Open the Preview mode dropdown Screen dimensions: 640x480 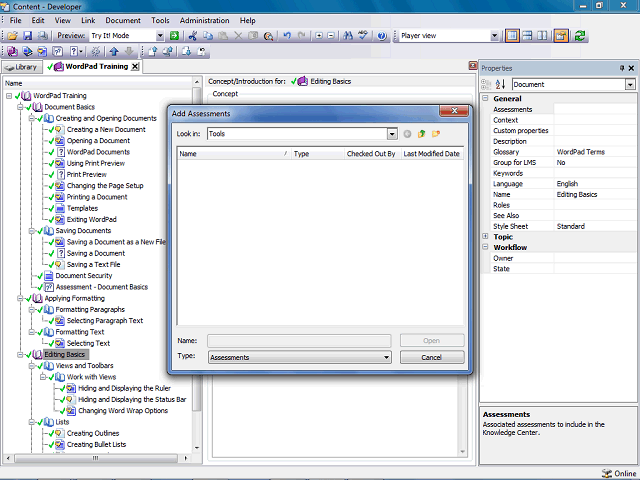(x=160, y=36)
